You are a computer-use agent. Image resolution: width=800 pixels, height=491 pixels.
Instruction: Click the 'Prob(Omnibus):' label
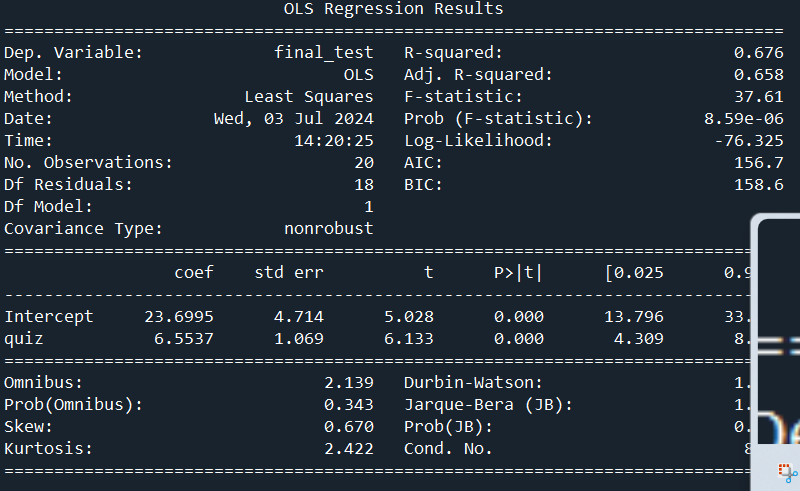click(x=73, y=405)
